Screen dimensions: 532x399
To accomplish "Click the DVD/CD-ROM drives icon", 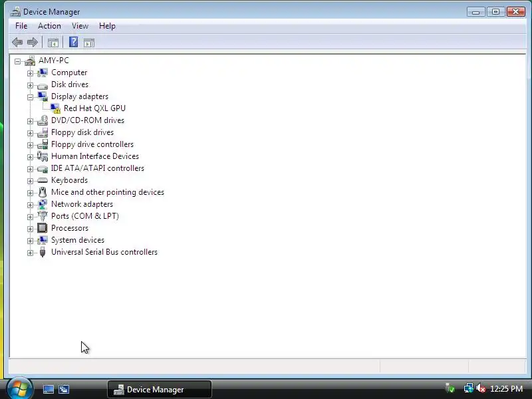I will pos(43,120).
